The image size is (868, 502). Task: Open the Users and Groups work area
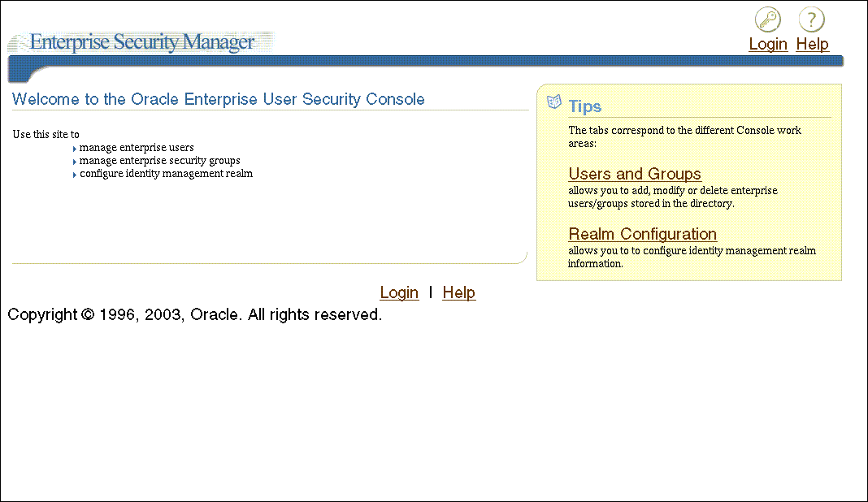click(x=635, y=173)
